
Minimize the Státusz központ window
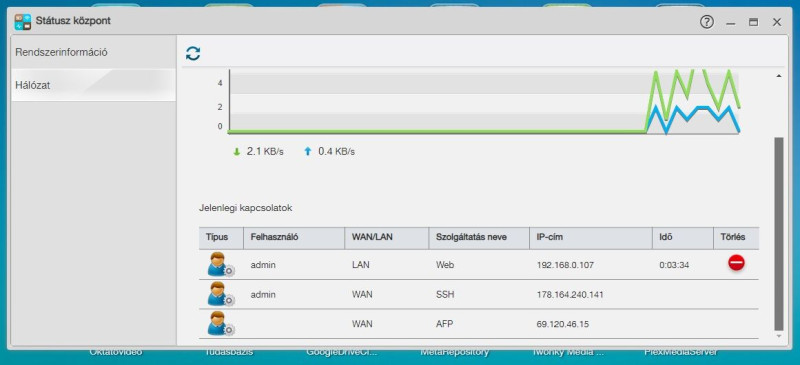731,22
